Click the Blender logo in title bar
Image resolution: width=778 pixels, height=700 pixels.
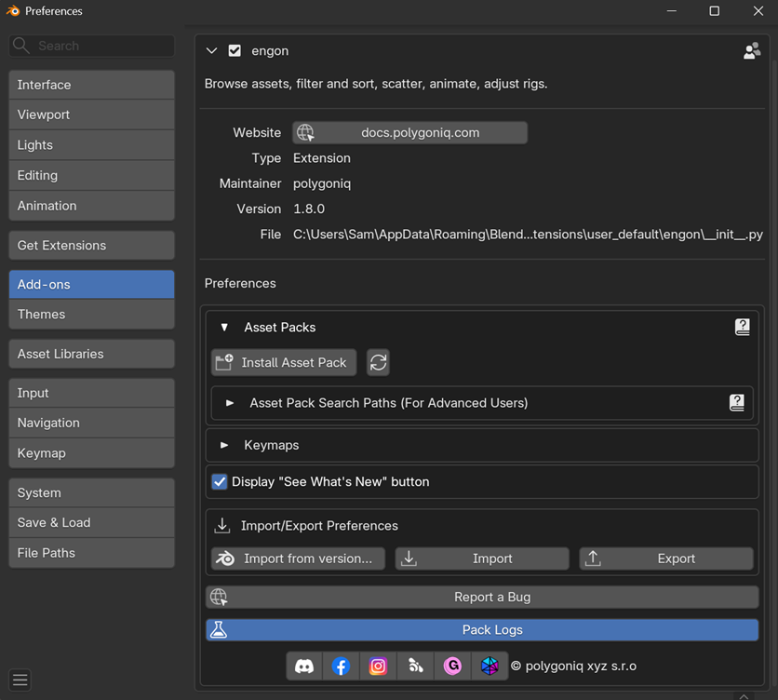pyautogui.click(x=13, y=10)
